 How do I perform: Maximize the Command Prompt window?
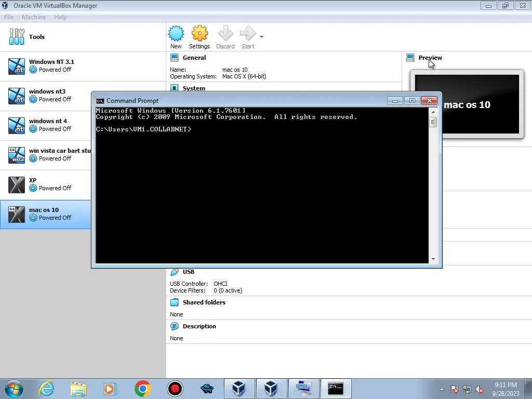412,101
